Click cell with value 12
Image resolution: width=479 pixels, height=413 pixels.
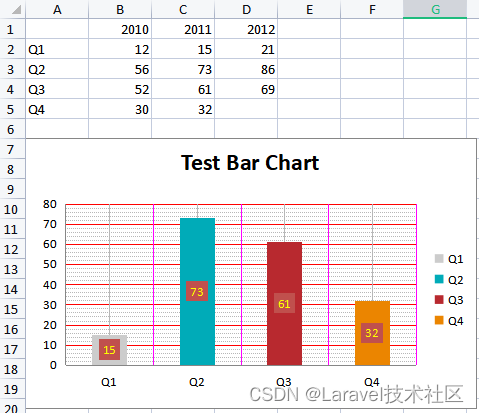120,49
